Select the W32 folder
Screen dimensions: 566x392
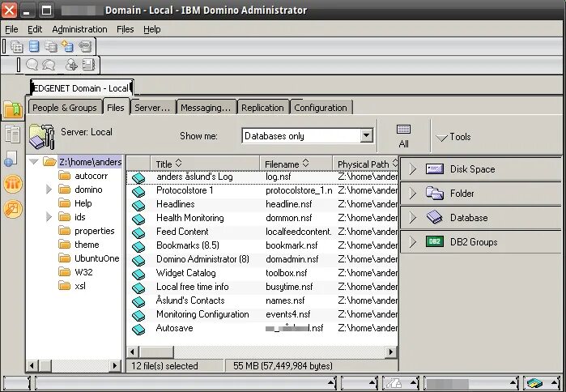tap(83, 272)
